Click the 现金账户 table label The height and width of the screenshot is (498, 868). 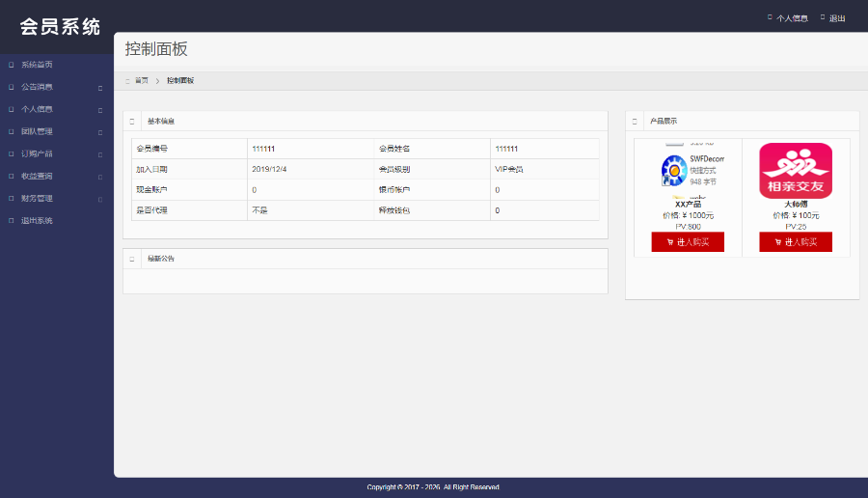[151, 189]
